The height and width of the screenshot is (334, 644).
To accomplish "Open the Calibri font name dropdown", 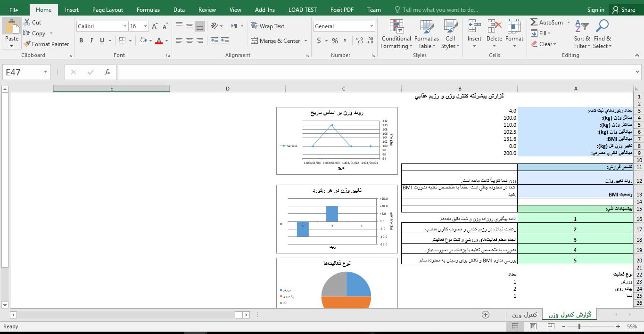I will coord(125,26).
